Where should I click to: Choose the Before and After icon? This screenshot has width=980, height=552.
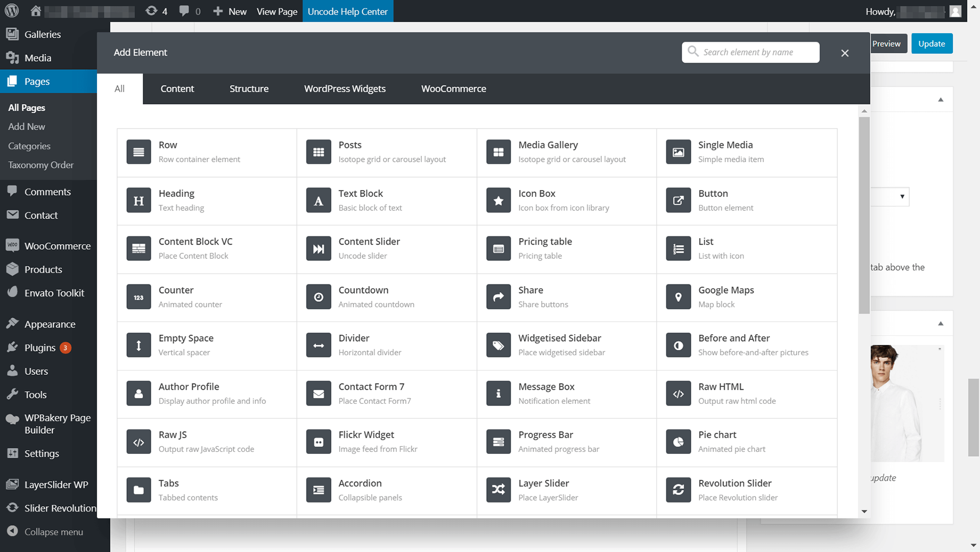tap(678, 345)
